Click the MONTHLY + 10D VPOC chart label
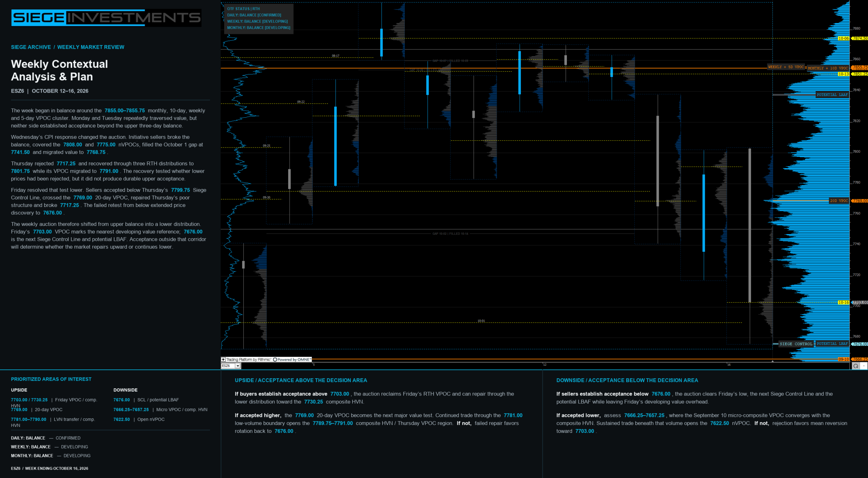The width and height of the screenshot is (868, 478). [828, 68]
